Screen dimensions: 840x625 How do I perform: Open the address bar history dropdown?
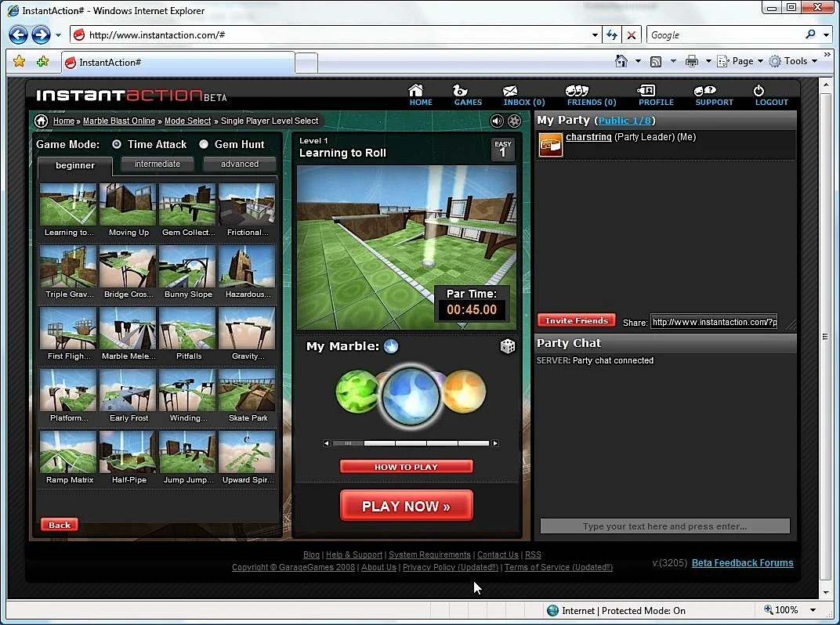coord(595,34)
